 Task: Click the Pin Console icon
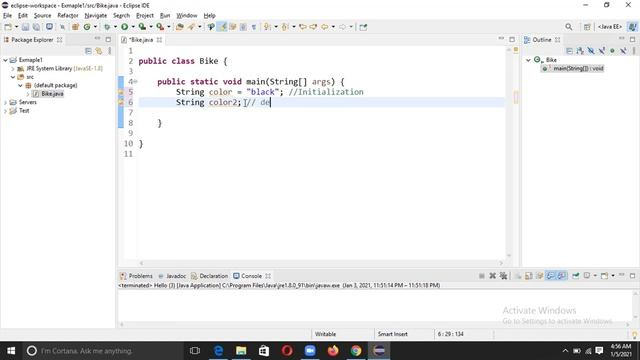[x=576, y=276]
